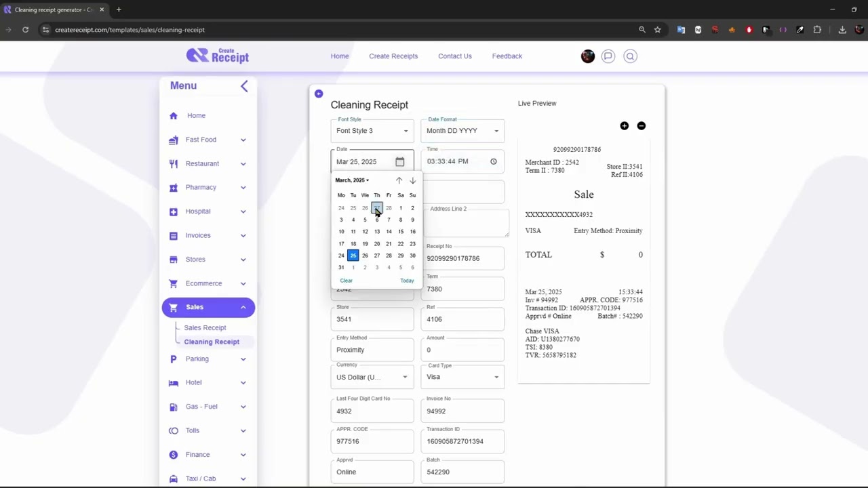Click the Transaction ID field
Image resolution: width=868 pixels, height=488 pixels.
pyautogui.click(x=462, y=441)
